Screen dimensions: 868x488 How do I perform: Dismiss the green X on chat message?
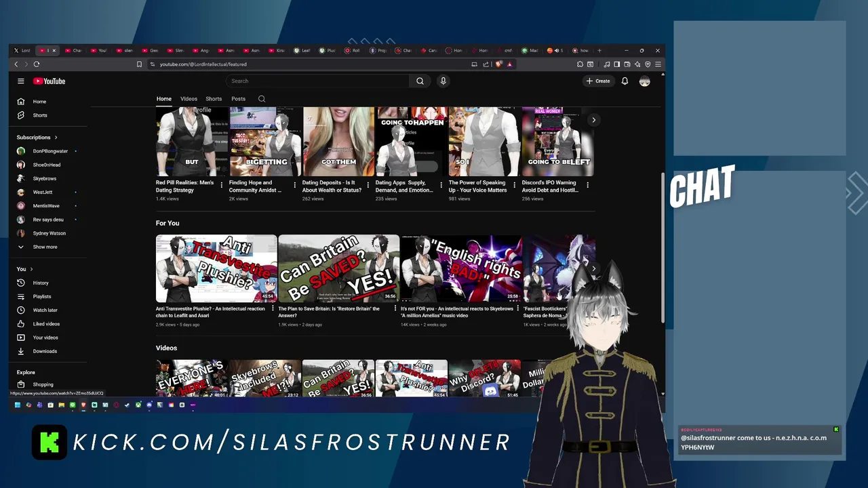[x=836, y=430]
